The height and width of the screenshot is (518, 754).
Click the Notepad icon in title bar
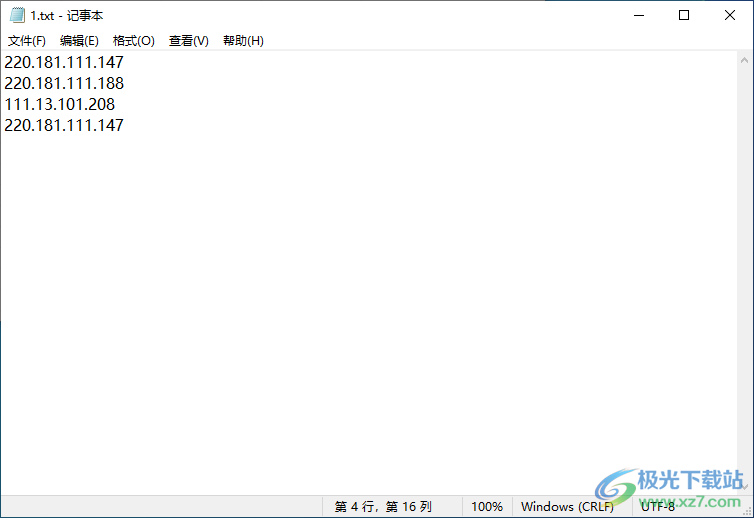17,15
